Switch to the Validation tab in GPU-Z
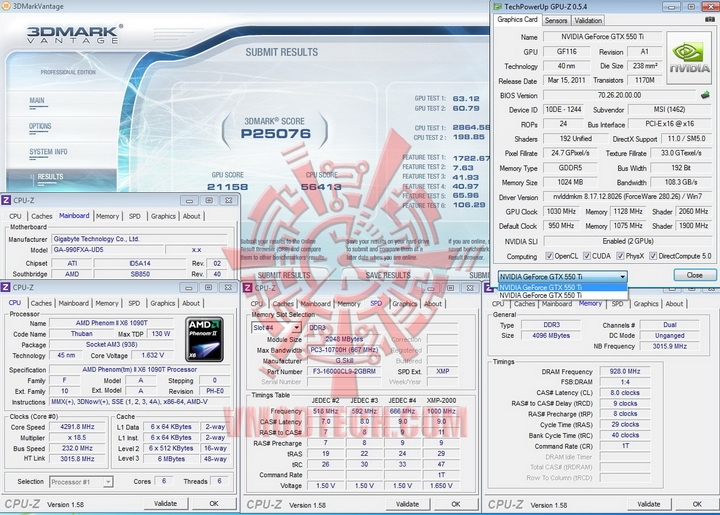 (588, 20)
